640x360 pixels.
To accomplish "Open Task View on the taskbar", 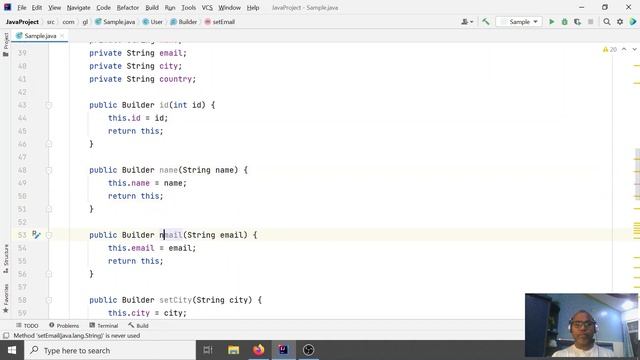I will tap(208, 350).
